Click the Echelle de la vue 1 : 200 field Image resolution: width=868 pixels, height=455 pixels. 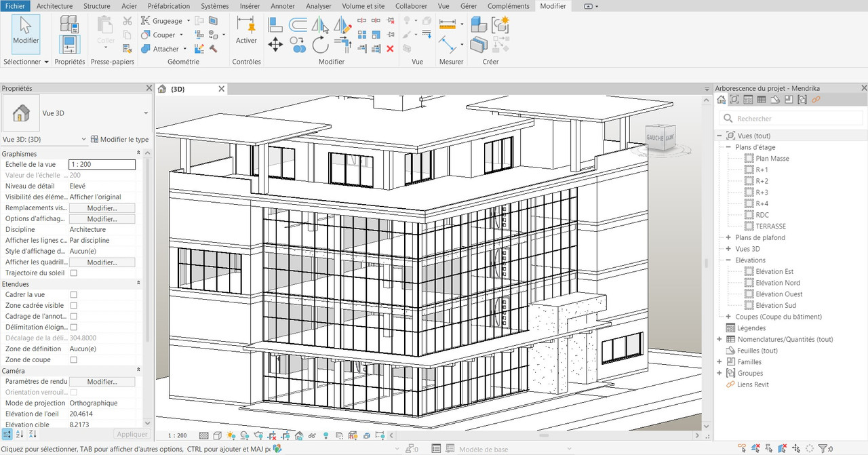102,165
